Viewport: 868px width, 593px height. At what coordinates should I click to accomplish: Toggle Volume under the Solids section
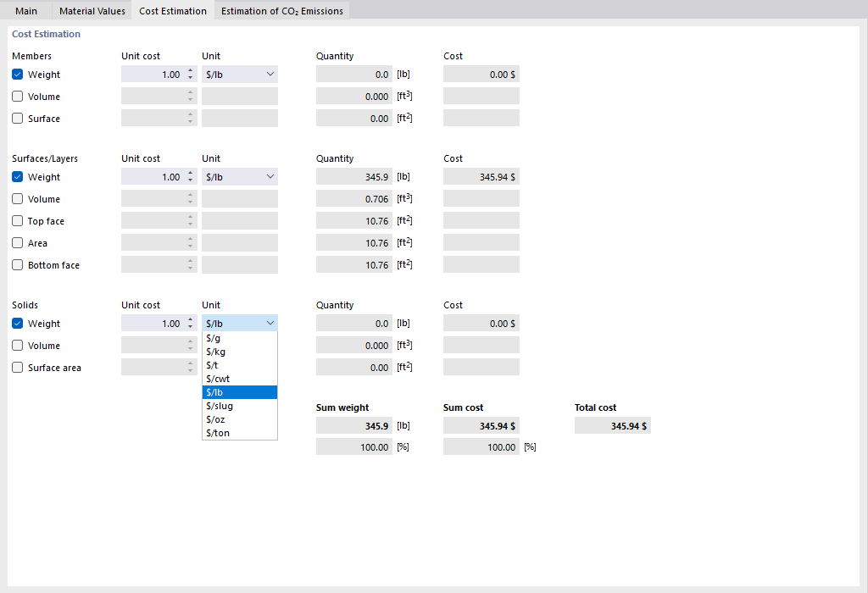(x=17, y=345)
